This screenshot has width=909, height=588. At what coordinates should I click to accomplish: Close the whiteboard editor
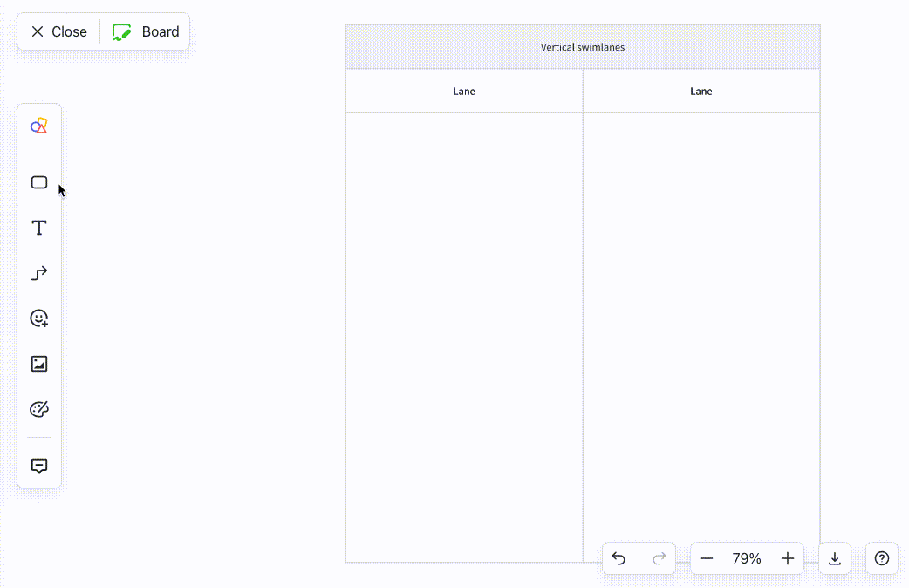59,31
